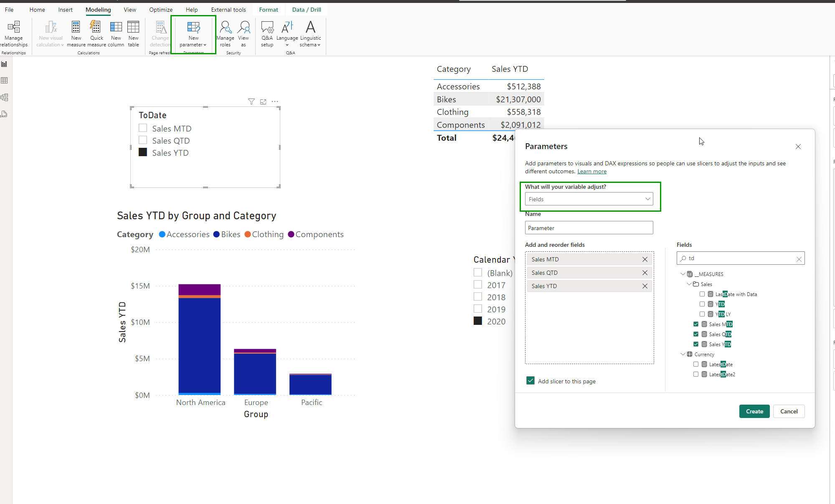835x504 pixels.
Task: Select 2019 in Calendar Year slicer
Action: [478, 309]
